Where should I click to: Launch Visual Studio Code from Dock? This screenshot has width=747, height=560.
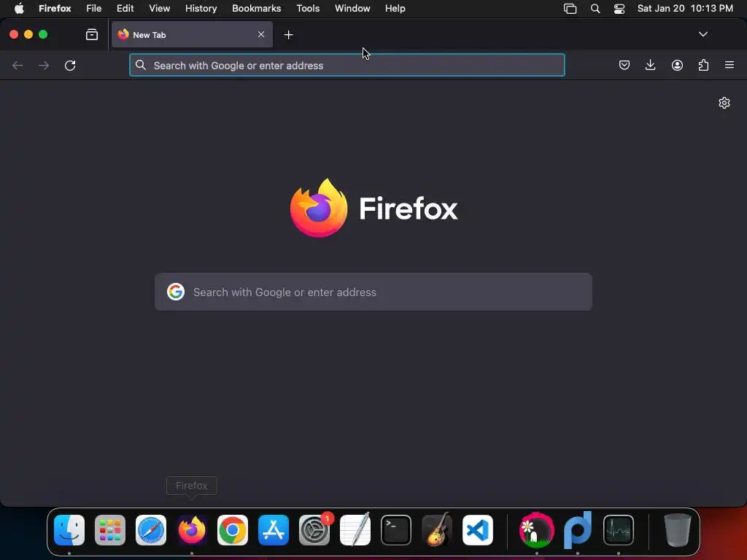pos(478,529)
